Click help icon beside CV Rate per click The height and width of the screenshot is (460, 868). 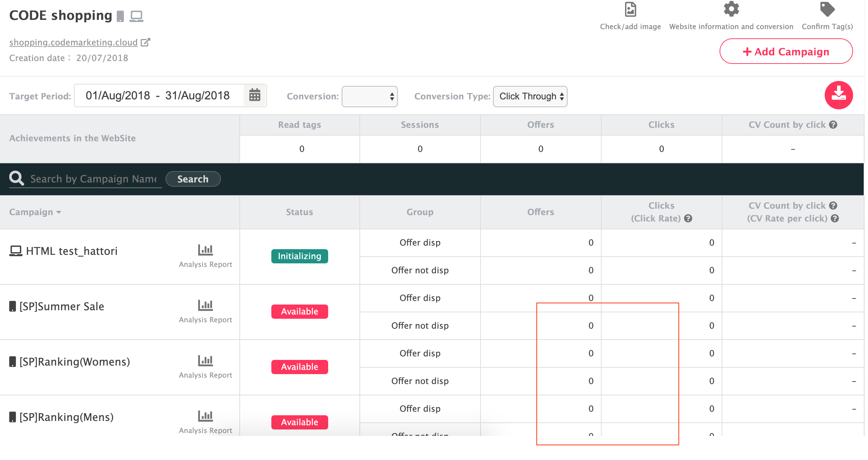click(835, 218)
